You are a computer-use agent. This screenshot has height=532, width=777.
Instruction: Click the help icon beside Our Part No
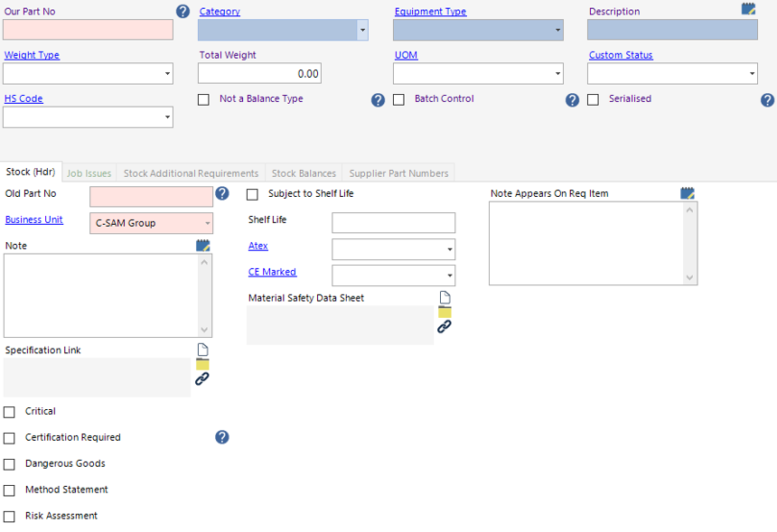pyautogui.click(x=183, y=12)
